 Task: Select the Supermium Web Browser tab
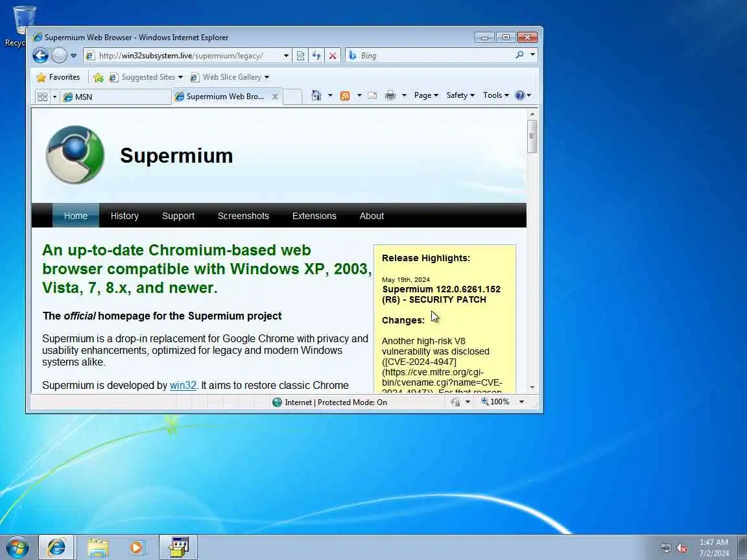(222, 96)
